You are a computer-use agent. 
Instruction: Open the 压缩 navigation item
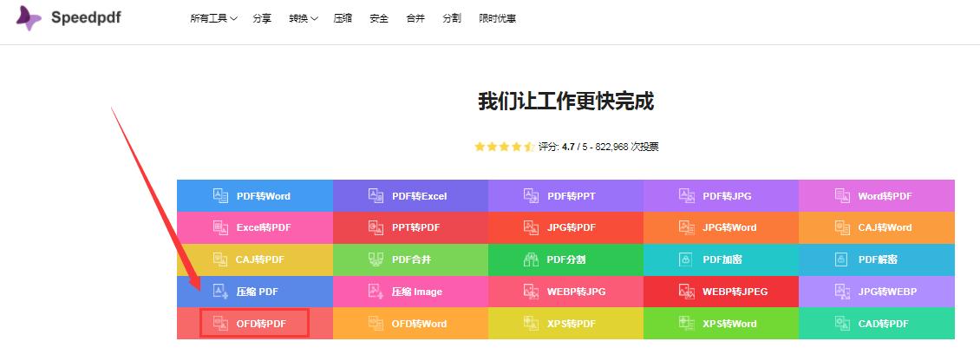click(343, 19)
